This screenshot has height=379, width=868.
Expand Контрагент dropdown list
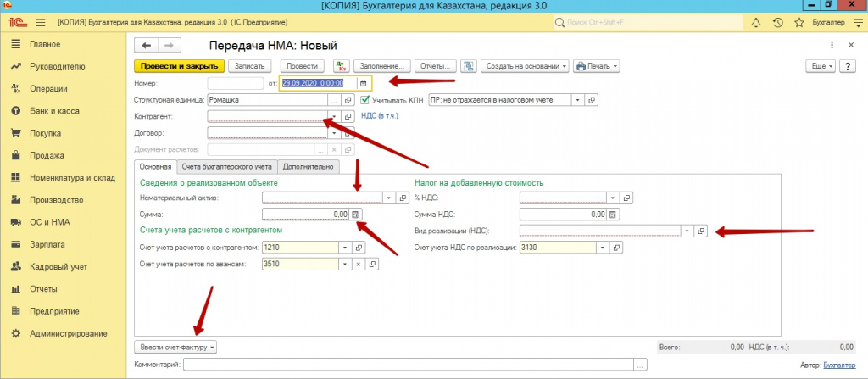click(334, 116)
